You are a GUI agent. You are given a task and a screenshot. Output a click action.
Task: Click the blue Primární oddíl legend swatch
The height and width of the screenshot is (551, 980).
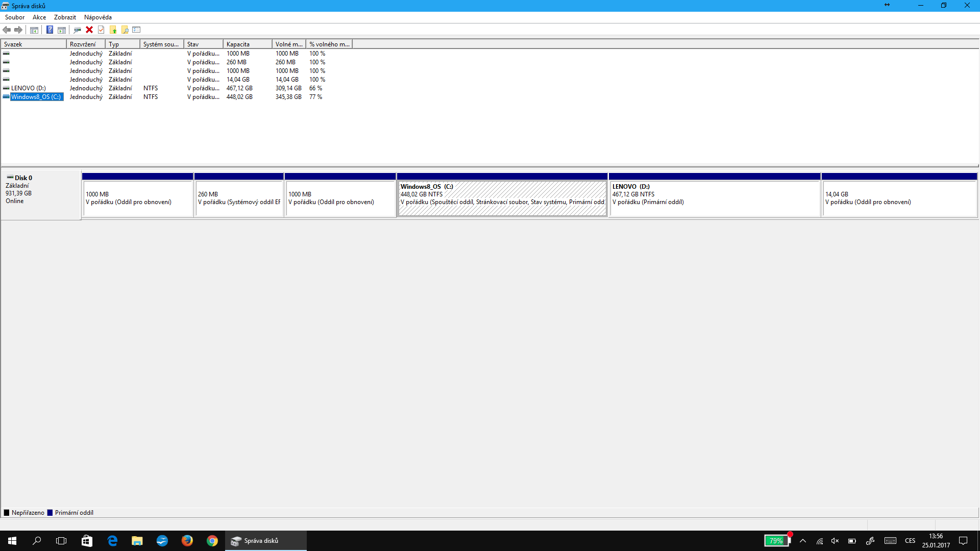[50, 513]
